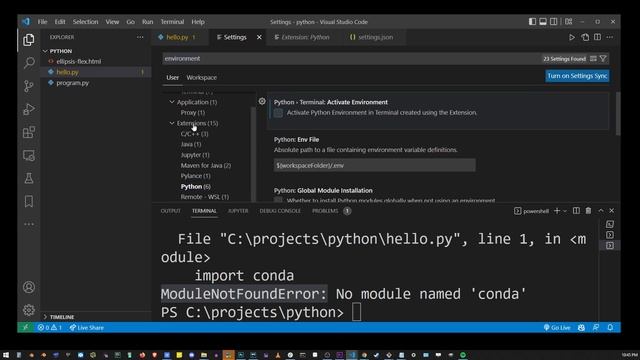Click gear icon beside Activate Environment setting
Viewport: 640px width, 360px height.
[262, 101]
